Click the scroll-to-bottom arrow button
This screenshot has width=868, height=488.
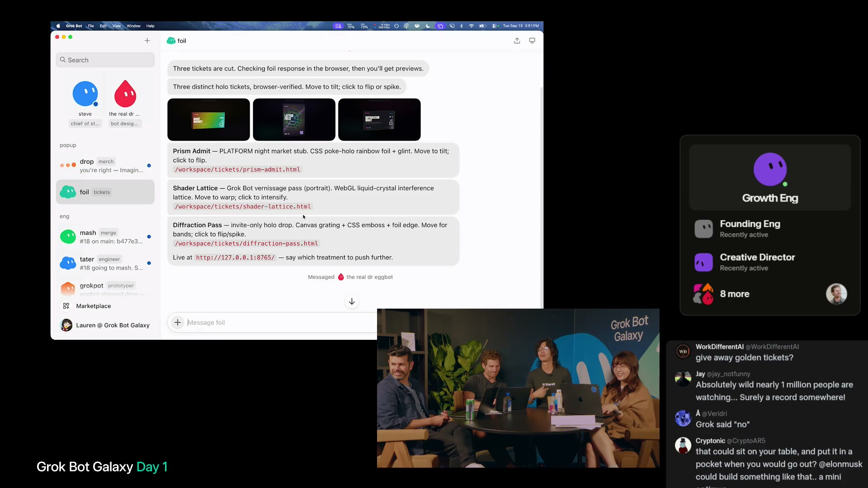point(352,302)
